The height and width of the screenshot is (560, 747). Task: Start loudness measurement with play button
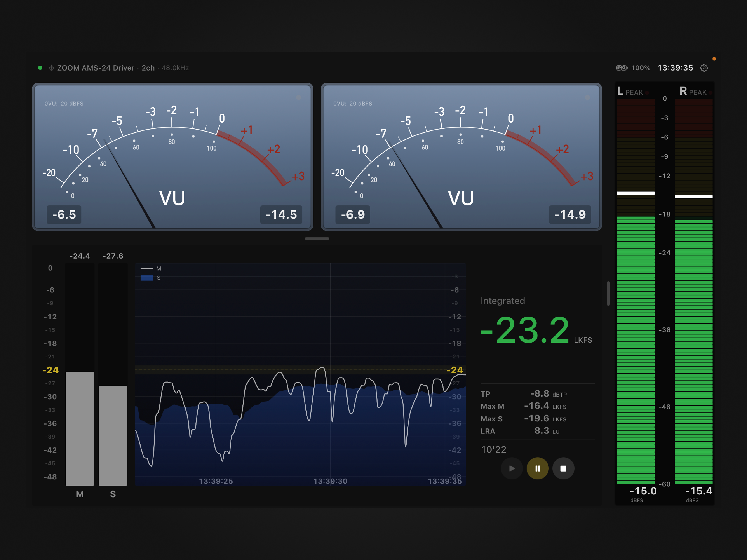tap(512, 468)
